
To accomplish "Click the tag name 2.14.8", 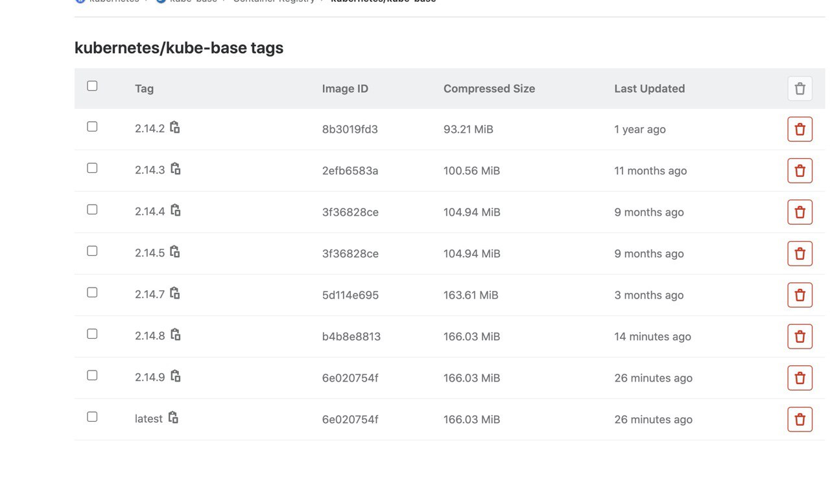I will point(150,336).
